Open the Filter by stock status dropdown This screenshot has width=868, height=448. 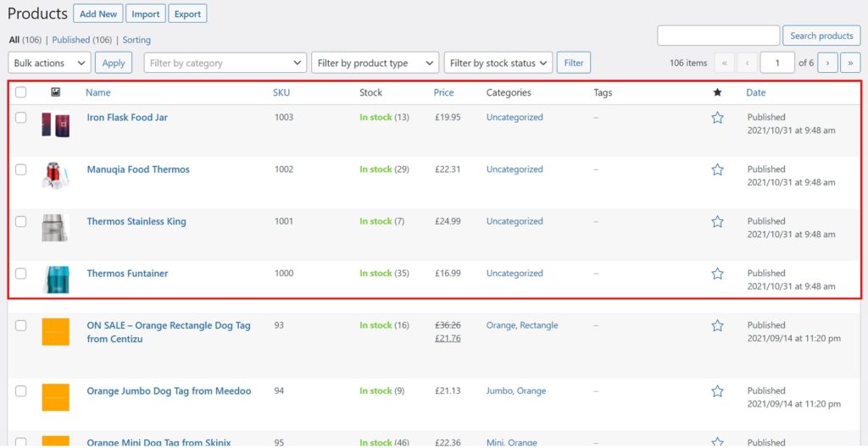[x=498, y=63]
